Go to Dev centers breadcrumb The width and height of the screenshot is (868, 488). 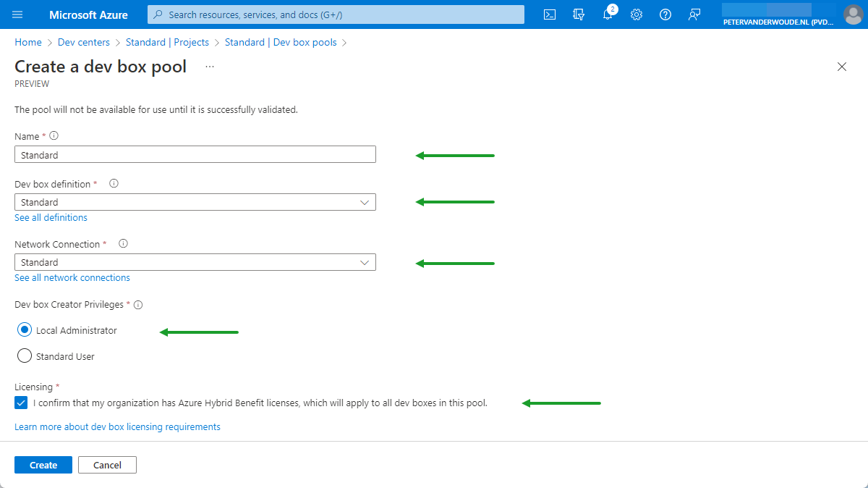[84, 43]
